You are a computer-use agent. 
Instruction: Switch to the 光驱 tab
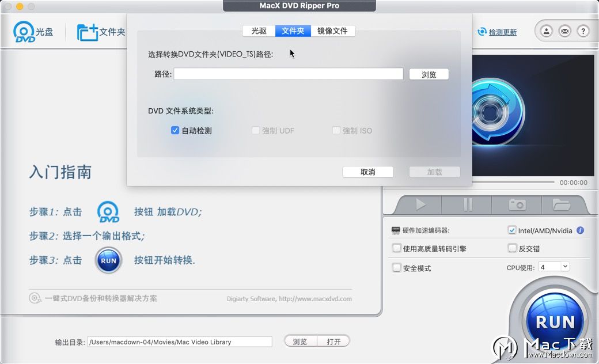pyautogui.click(x=259, y=31)
